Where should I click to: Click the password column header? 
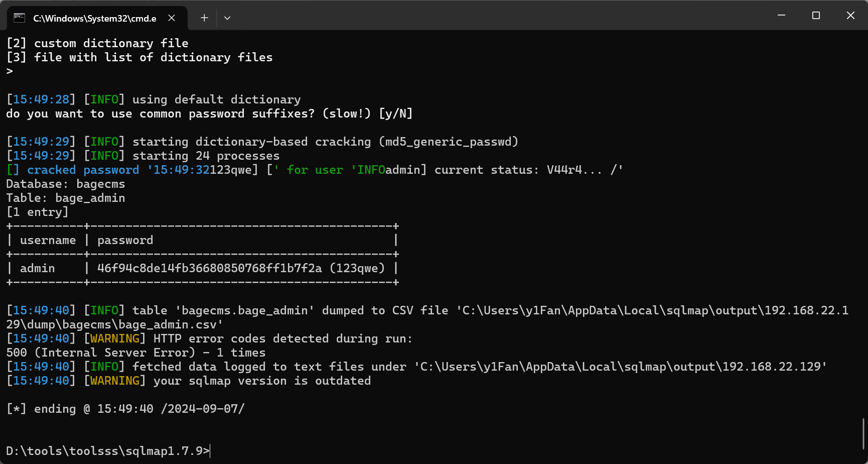pos(125,240)
